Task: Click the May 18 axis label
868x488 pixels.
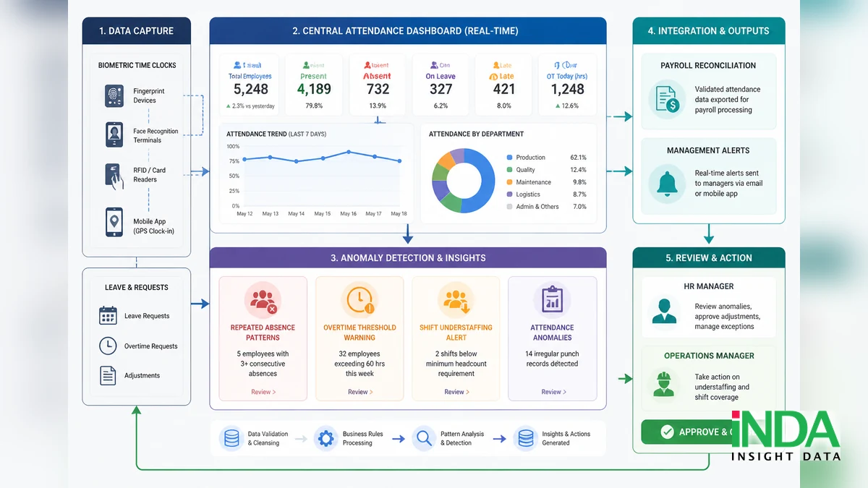Action: [x=399, y=214]
